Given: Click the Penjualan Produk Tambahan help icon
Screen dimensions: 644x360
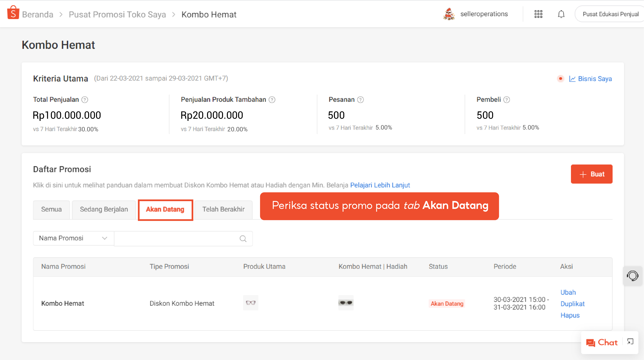Looking at the screenshot, I should (x=272, y=99).
